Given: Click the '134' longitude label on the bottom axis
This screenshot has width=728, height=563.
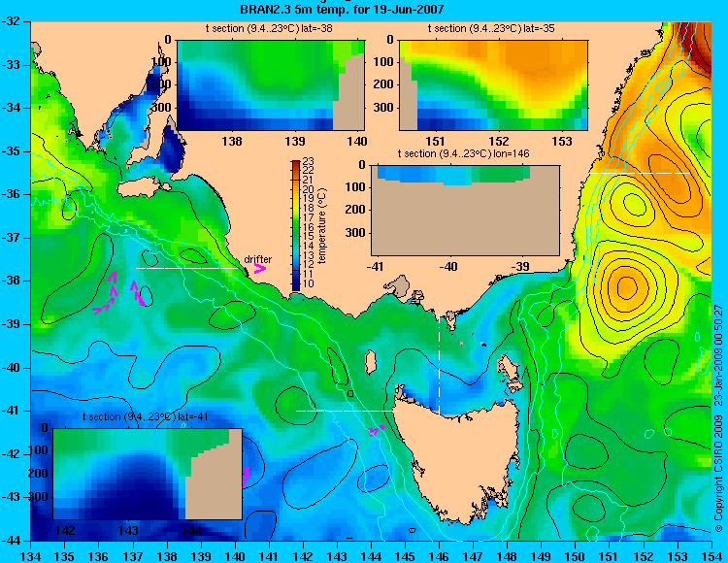Looking at the screenshot, I should coord(31,556).
